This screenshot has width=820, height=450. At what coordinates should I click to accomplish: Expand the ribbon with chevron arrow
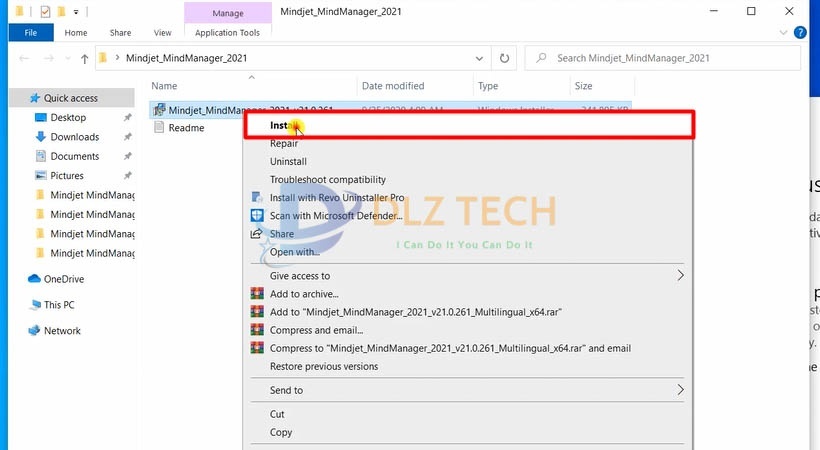783,32
